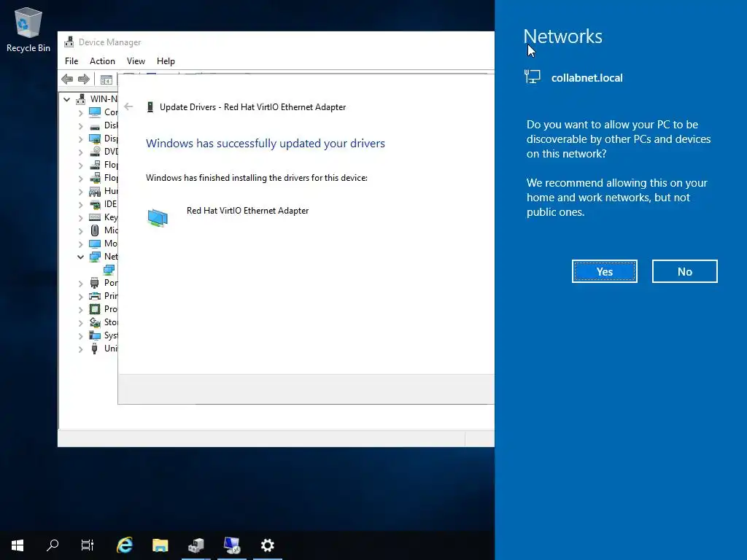The height and width of the screenshot is (560, 747).
Task: Expand the Display adapters category node
Action: [x=80, y=139]
